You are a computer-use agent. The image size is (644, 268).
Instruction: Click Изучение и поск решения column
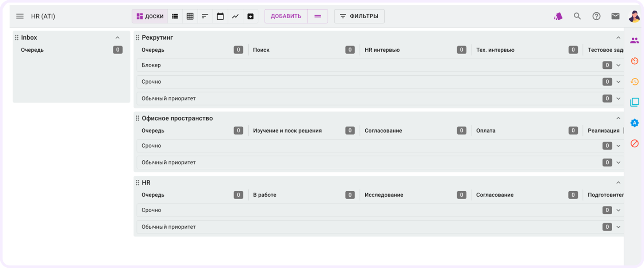287,131
